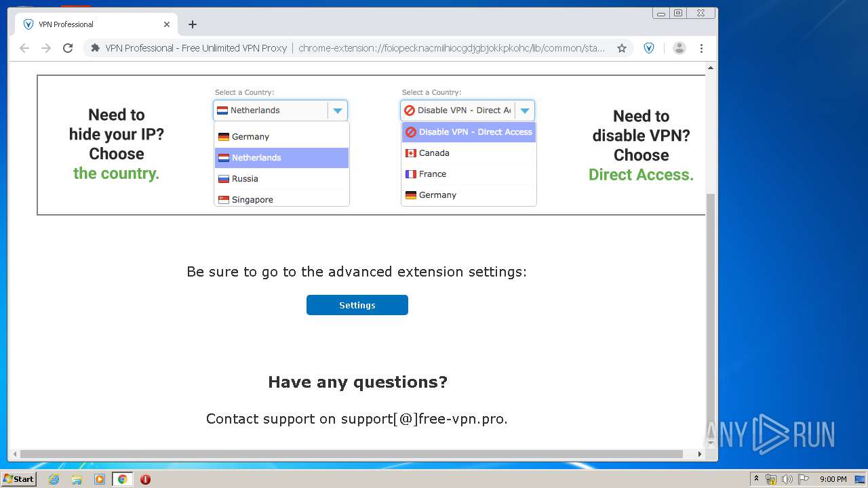
Task: Click the VPN Professional extension shield icon
Action: [649, 48]
